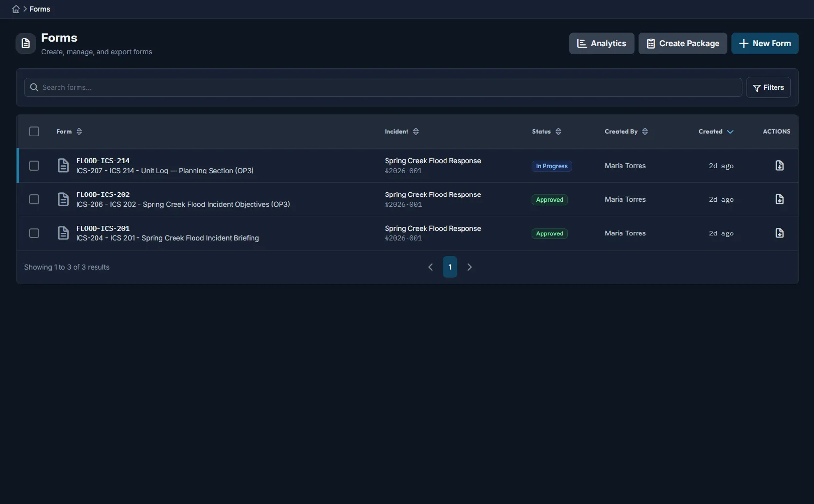Click Create Package button
This screenshot has height=504, width=814.
tap(682, 43)
